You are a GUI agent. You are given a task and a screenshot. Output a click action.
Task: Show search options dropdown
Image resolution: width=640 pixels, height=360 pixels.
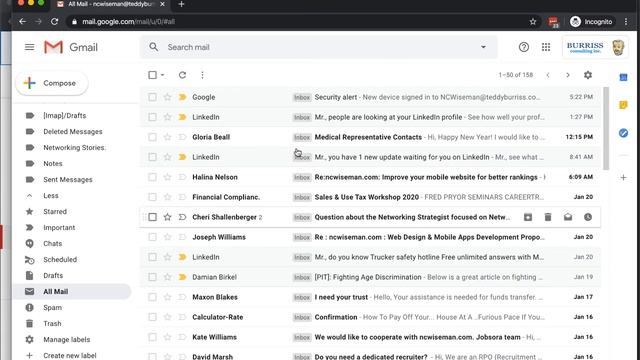(483, 47)
